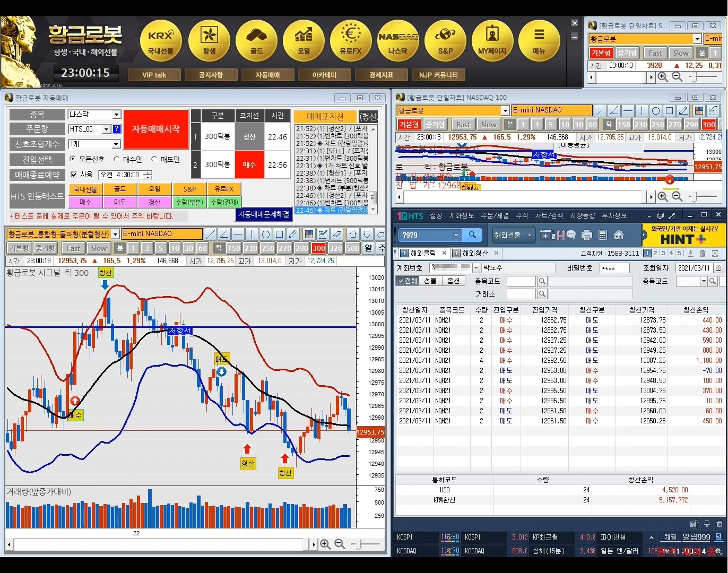The image size is (728, 573).
Task: Click blue help question mark beside HTS_00
Action: pyautogui.click(x=117, y=129)
